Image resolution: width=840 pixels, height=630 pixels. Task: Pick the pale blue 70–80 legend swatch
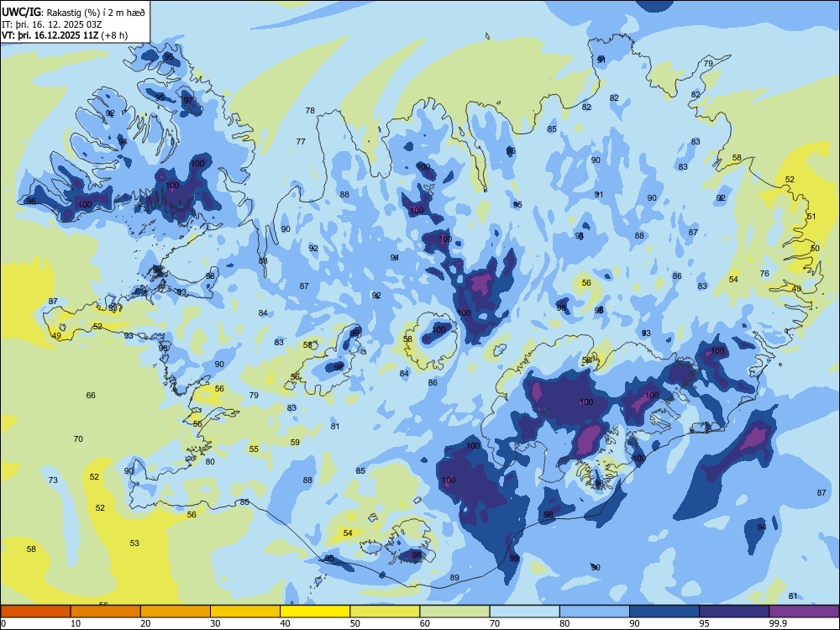pos(524,612)
